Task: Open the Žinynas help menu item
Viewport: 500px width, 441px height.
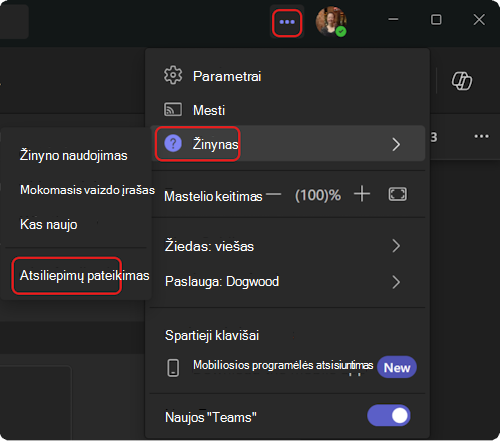Action: (x=287, y=144)
